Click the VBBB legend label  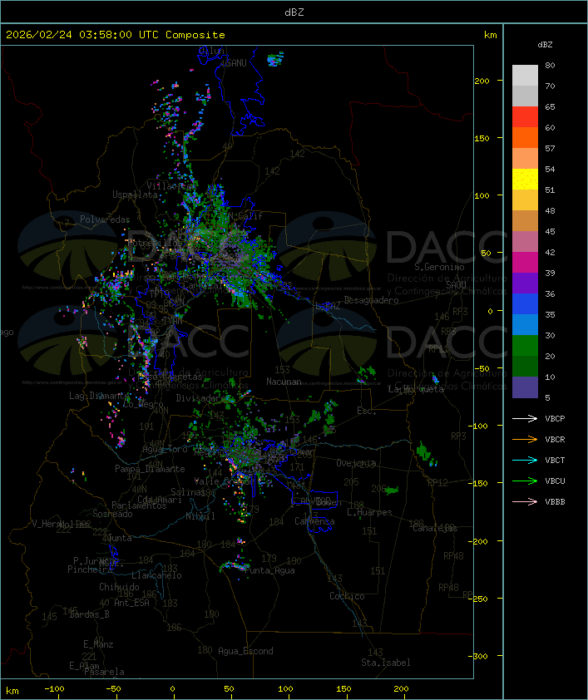click(x=555, y=501)
